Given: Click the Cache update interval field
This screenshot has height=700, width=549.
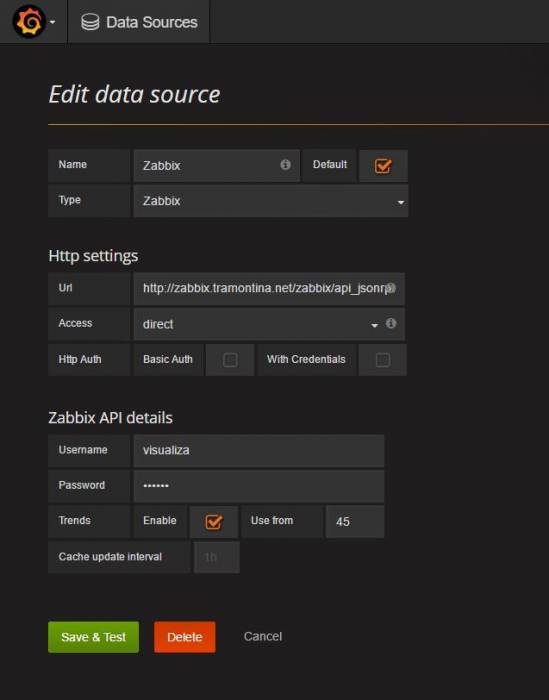Looking at the screenshot, I should [x=216, y=557].
